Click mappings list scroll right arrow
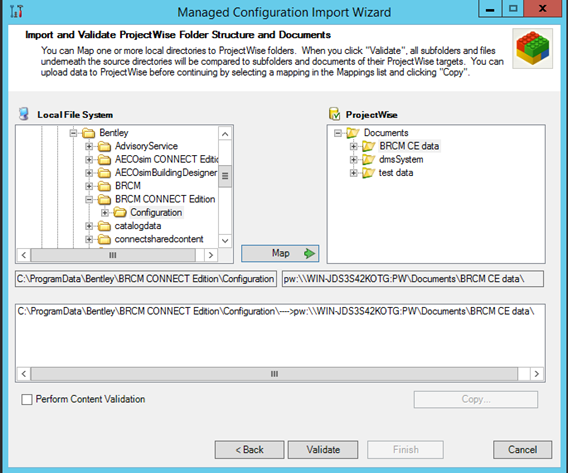Viewport: 568px width, 473px height. [x=537, y=374]
